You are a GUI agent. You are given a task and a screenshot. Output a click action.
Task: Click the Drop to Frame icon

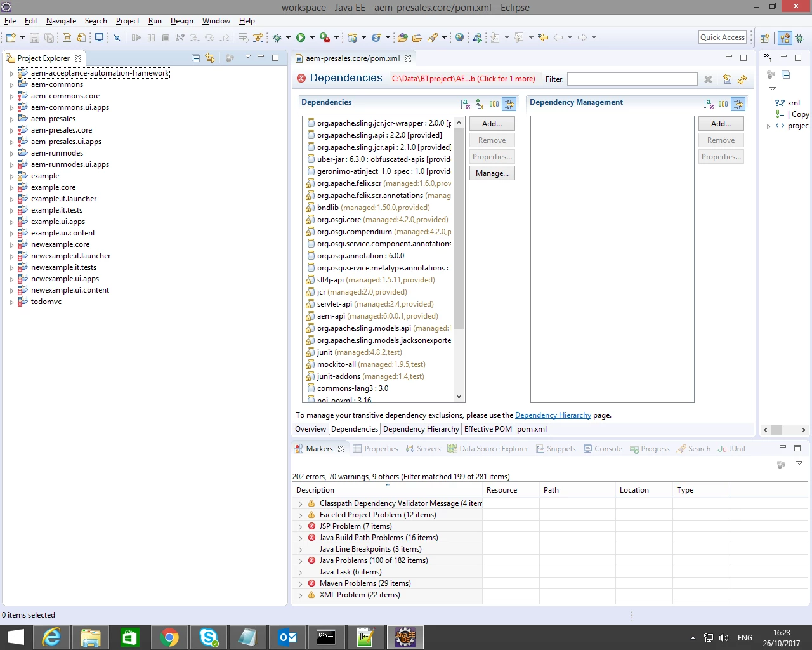(244, 37)
